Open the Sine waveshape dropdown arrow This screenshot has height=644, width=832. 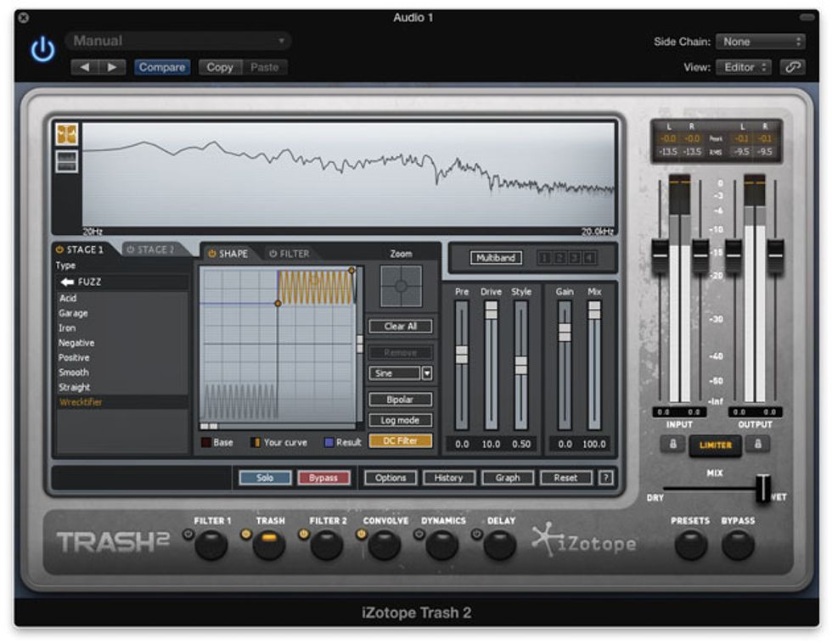tap(426, 373)
